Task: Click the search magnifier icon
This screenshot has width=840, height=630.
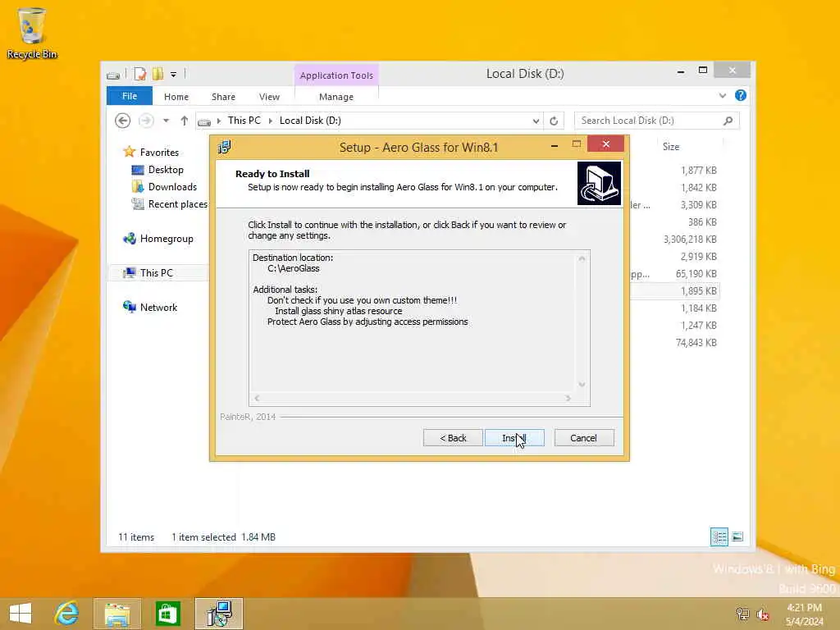Action: 728,121
